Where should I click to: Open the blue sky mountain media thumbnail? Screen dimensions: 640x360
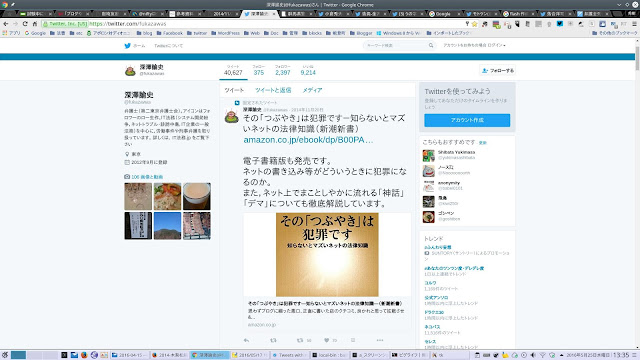point(167,225)
